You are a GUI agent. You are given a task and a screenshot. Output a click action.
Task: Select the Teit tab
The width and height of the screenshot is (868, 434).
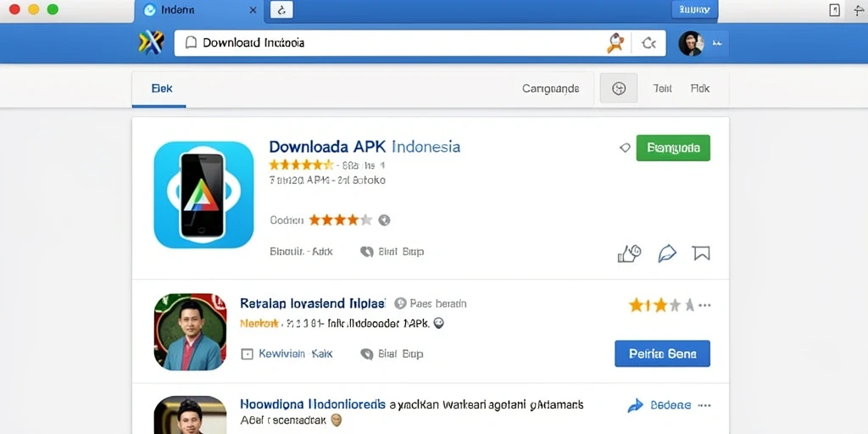[662, 88]
